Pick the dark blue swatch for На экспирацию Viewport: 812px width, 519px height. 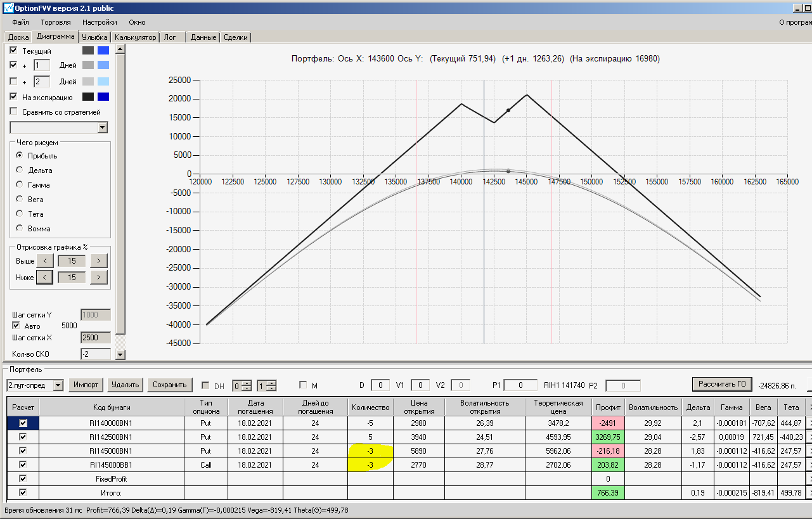pyautogui.click(x=103, y=97)
